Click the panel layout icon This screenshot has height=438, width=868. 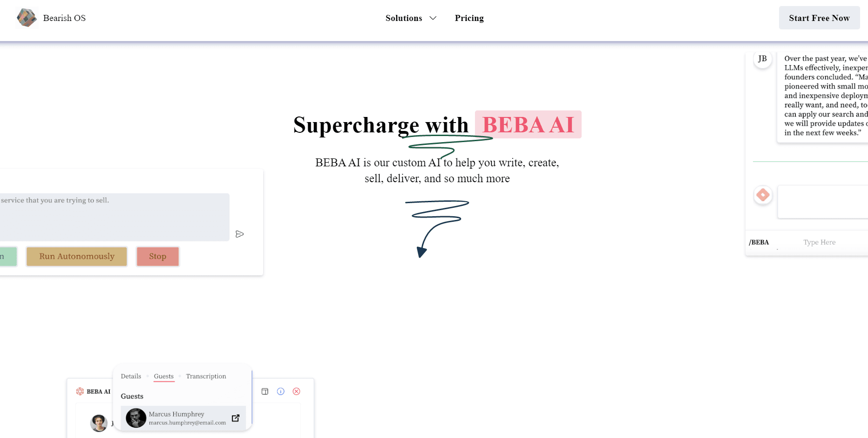265,391
